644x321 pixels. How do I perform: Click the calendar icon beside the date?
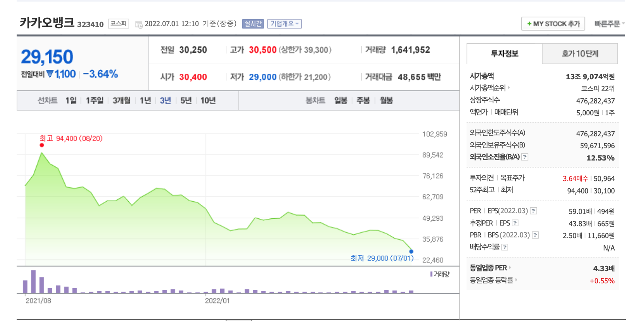point(139,24)
